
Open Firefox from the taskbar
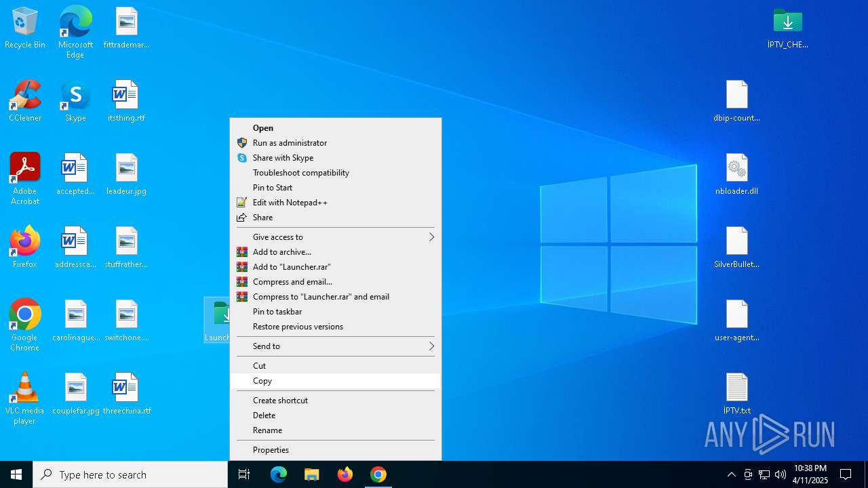coord(345,474)
